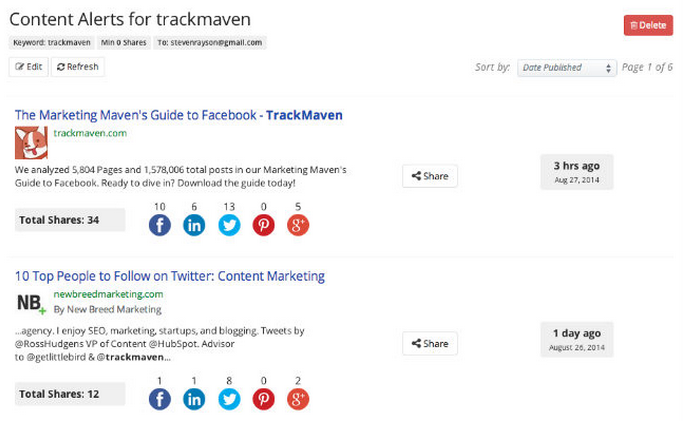
Task: Share the 10 Top People article
Action: [x=430, y=343]
